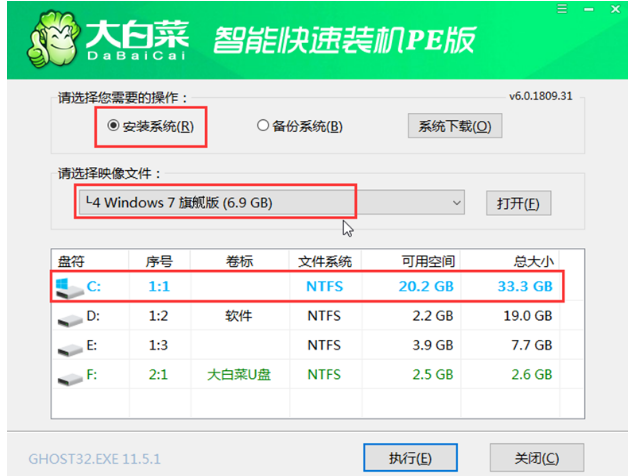The width and height of the screenshot is (631, 476).
Task: Click the 7.7 GB total size value
Action: [532, 345]
